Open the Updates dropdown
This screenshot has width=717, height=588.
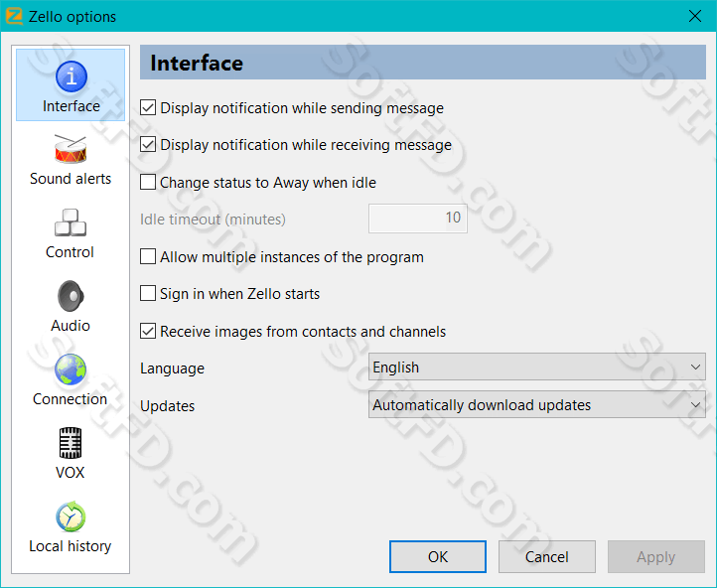click(537, 404)
